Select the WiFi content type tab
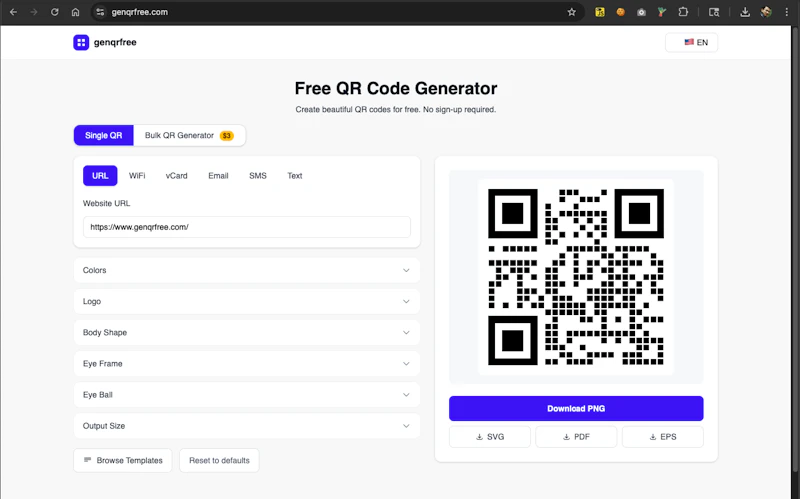The width and height of the screenshot is (800, 499). [x=137, y=176]
